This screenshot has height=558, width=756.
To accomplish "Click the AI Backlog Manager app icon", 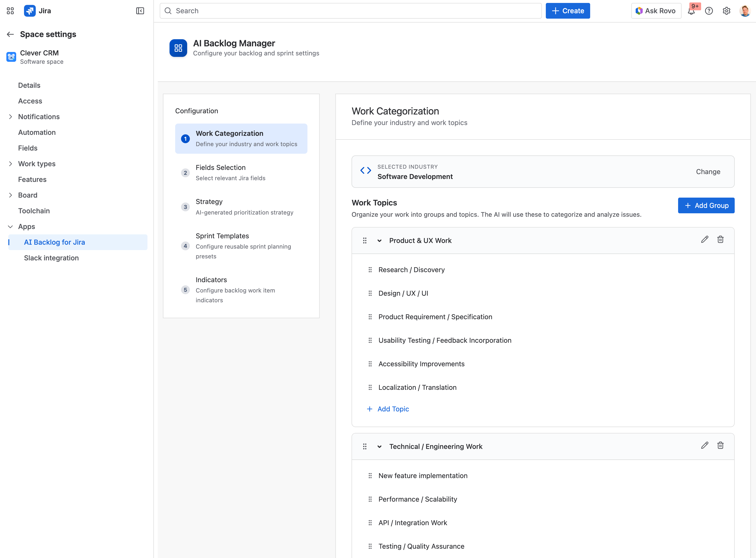I will [178, 48].
